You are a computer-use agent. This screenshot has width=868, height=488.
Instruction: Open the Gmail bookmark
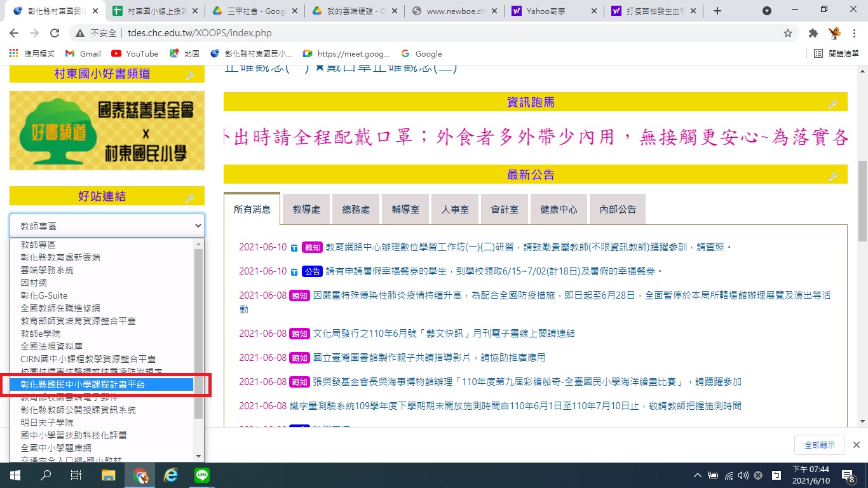click(x=83, y=54)
